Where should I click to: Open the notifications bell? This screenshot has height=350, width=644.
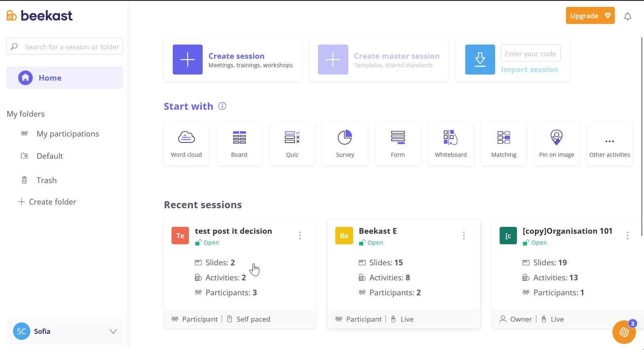[x=627, y=16]
